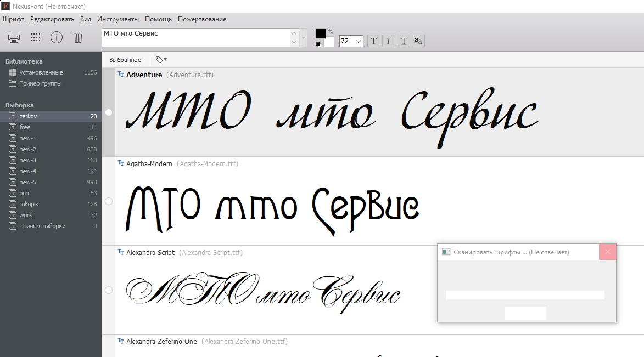Click font type icon beside Alexandra Zeferino One
The width and height of the screenshot is (644, 357).
(x=121, y=341)
